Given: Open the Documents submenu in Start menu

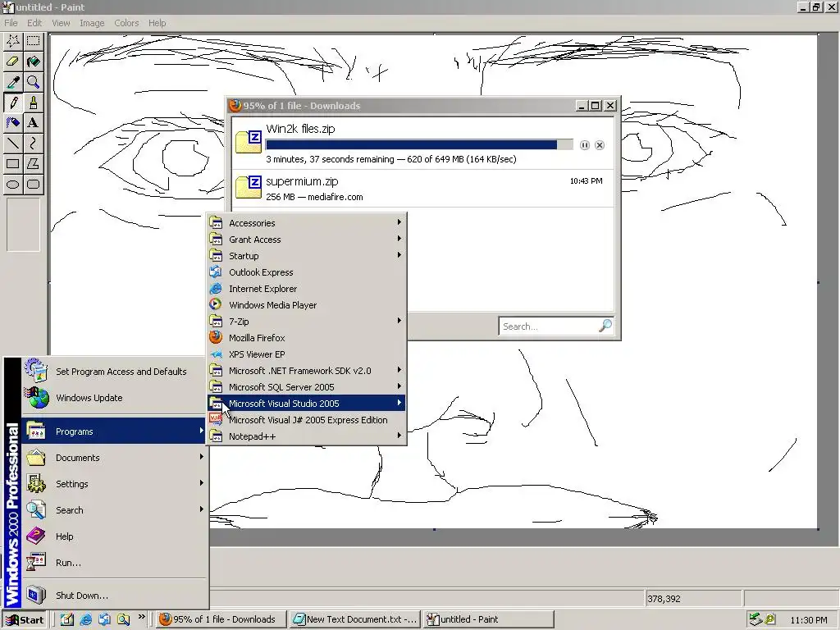Looking at the screenshot, I should (114, 458).
